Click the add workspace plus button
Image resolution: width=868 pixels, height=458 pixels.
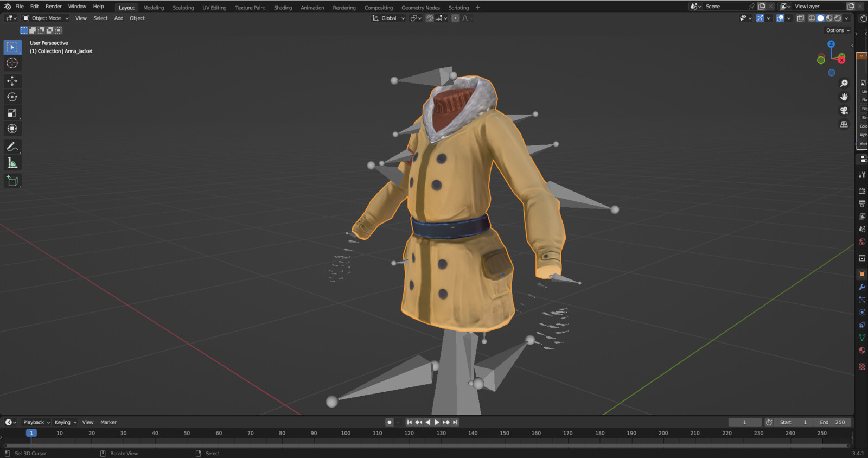(x=478, y=8)
